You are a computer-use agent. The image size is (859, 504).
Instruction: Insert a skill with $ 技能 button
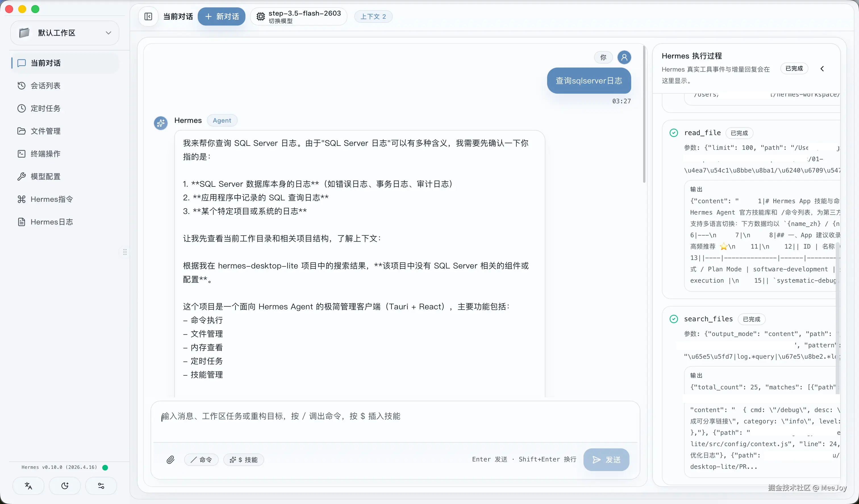pos(243,460)
